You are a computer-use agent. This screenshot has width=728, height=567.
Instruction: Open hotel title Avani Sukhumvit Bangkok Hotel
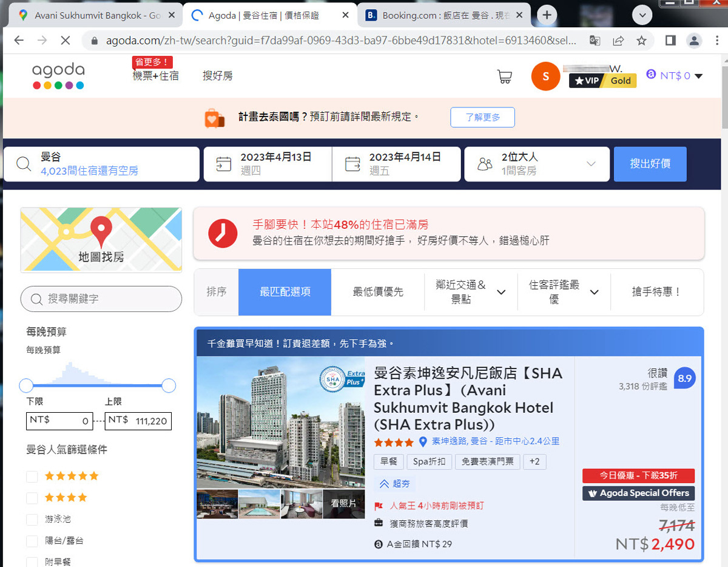pos(468,399)
